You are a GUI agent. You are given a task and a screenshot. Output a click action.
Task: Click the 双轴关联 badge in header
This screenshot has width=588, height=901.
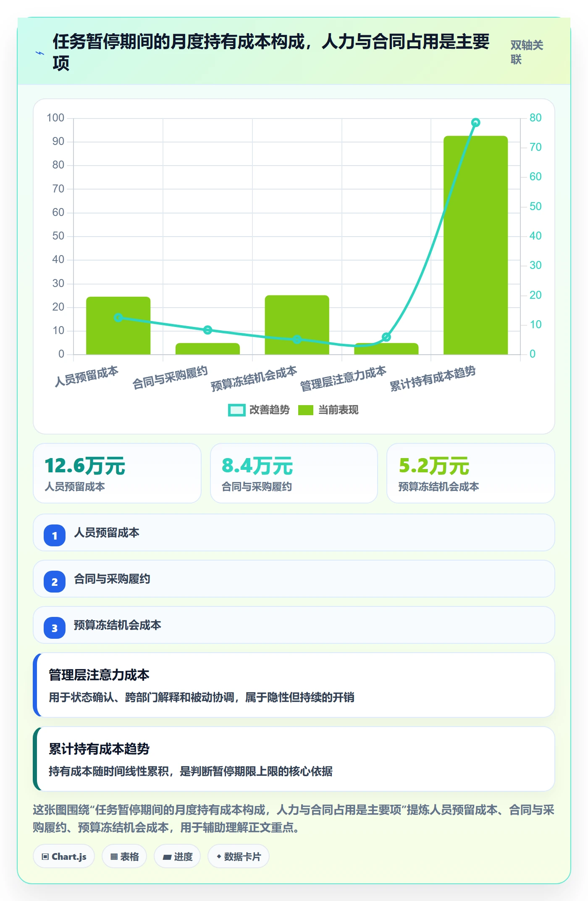click(x=527, y=52)
